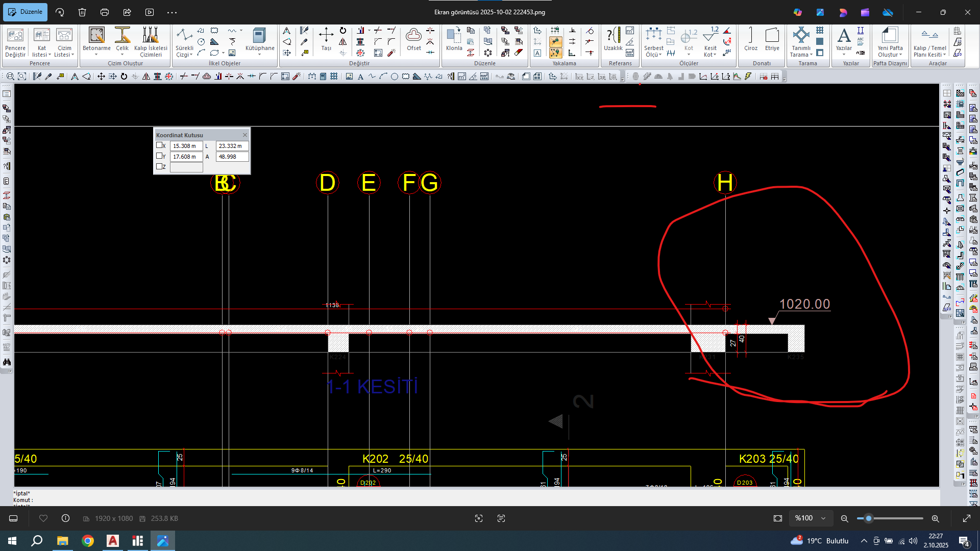The image size is (980, 551).
Task: Enable the Z coordinate checkbox
Action: (159, 166)
